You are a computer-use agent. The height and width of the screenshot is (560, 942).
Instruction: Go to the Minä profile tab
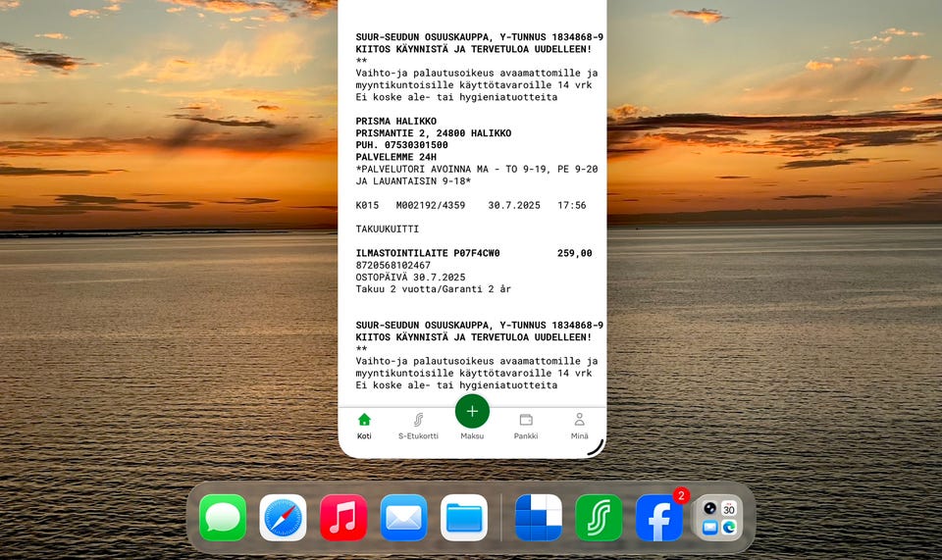pos(579,425)
